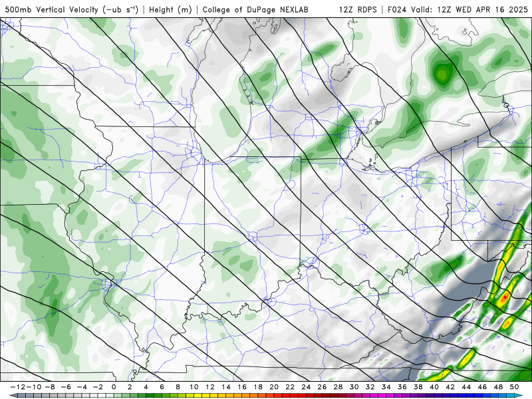Click the 34 value on color scale

tap(386, 387)
